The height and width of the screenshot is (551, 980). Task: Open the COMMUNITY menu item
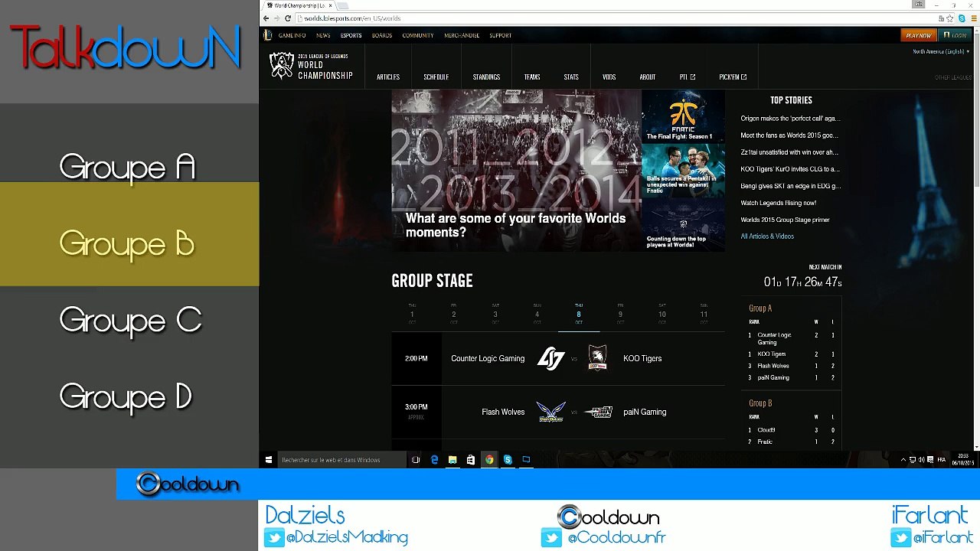(418, 35)
